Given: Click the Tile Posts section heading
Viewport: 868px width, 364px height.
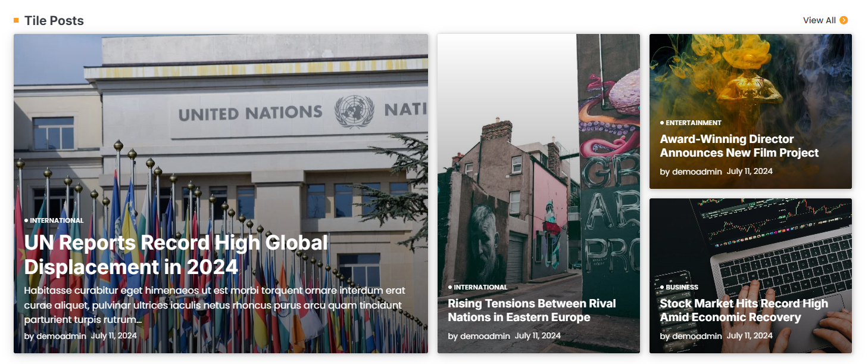Looking at the screenshot, I should click(54, 21).
